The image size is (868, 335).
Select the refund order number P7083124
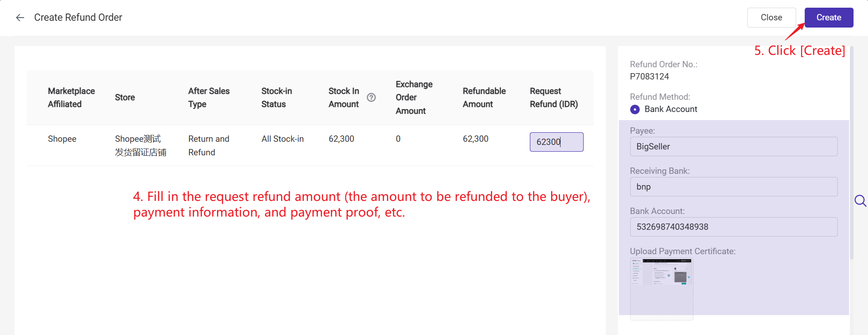coord(649,77)
